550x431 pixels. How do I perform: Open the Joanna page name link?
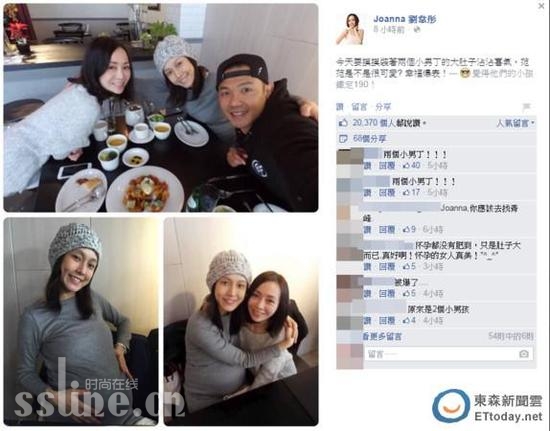tap(404, 19)
